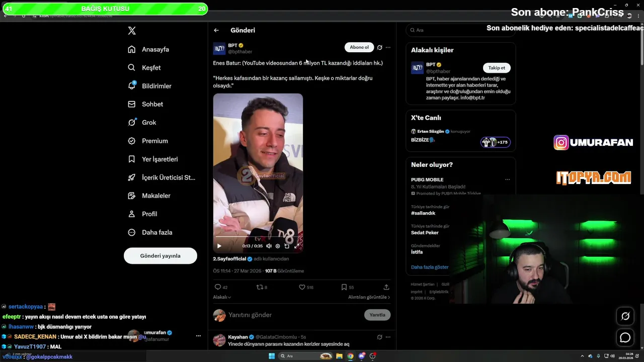Viewport: 644px width, 362px height.
Task: Open Keşfet explore page
Action: click(145, 67)
